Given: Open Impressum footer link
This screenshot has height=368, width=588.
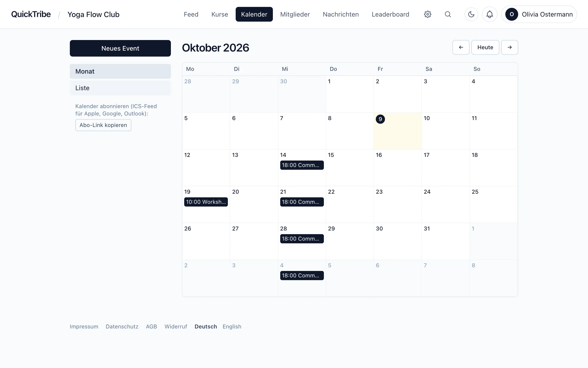Looking at the screenshot, I should (x=84, y=327).
